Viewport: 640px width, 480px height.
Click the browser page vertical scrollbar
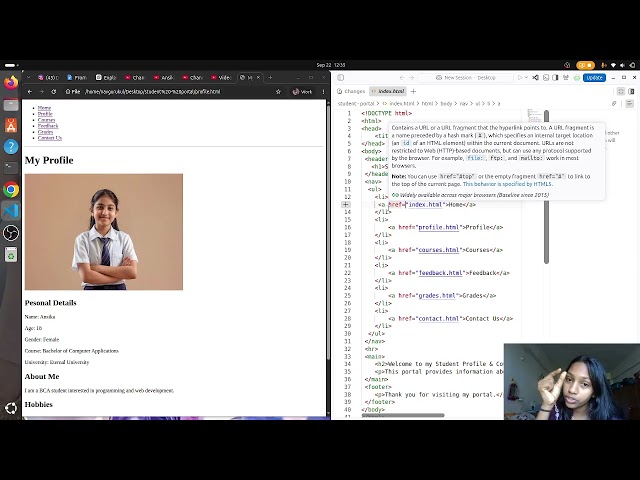[x=328, y=231]
